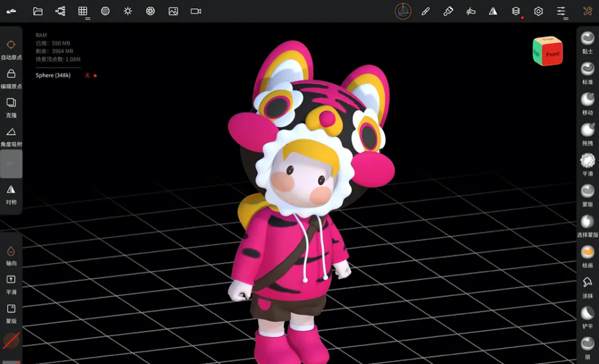
Task: Select the 蒙版 mask brush in right panel
Action: coord(587,196)
